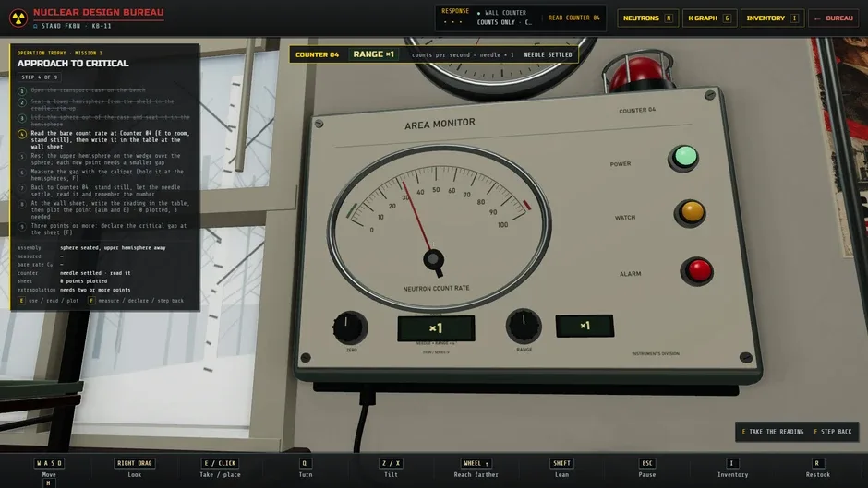Select the RANGE ×1 indicator chip
868x488 pixels.
(x=373, y=54)
